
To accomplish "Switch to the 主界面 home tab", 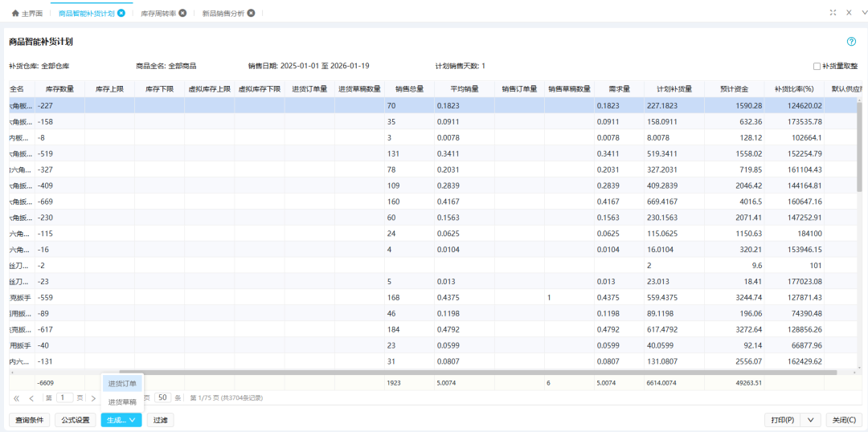I will tap(27, 14).
